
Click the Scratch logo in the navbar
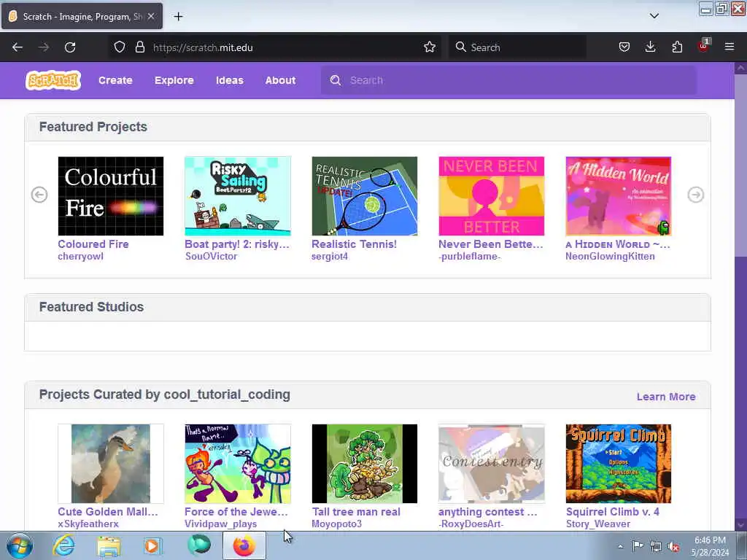point(53,80)
